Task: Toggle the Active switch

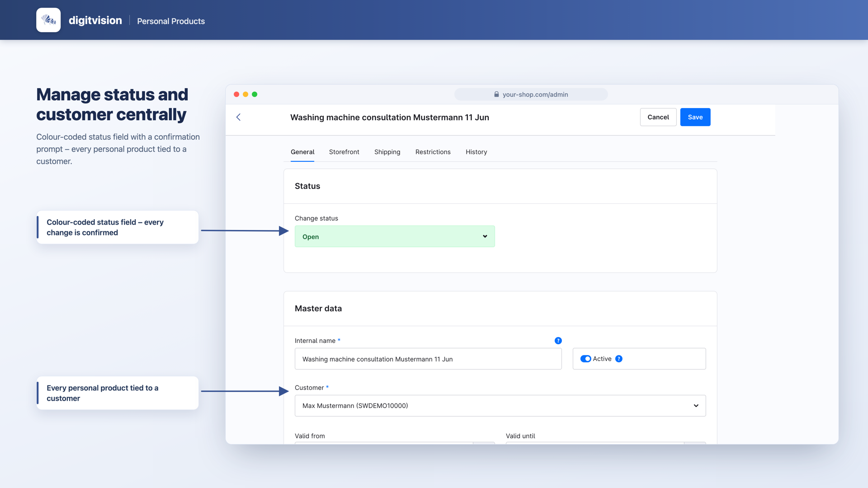Action: pos(585,359)
